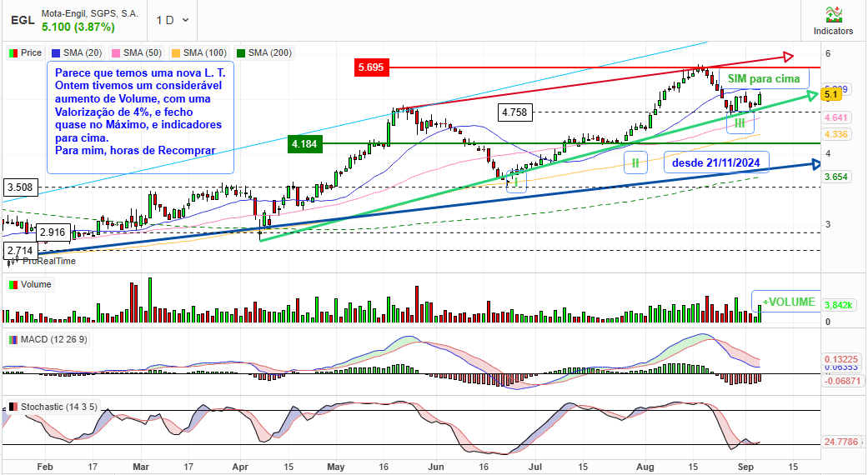
Task: Select the green 4.184 support label
Action: 304,144
